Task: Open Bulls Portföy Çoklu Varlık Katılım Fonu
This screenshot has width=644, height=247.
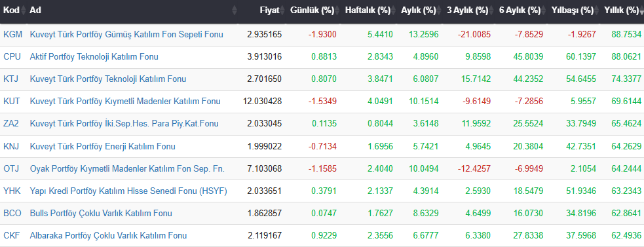Action: [x=101, y=214]
